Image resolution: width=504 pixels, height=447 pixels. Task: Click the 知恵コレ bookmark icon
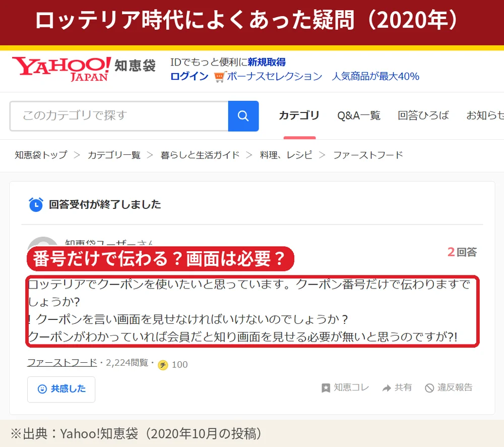[326, 388]
